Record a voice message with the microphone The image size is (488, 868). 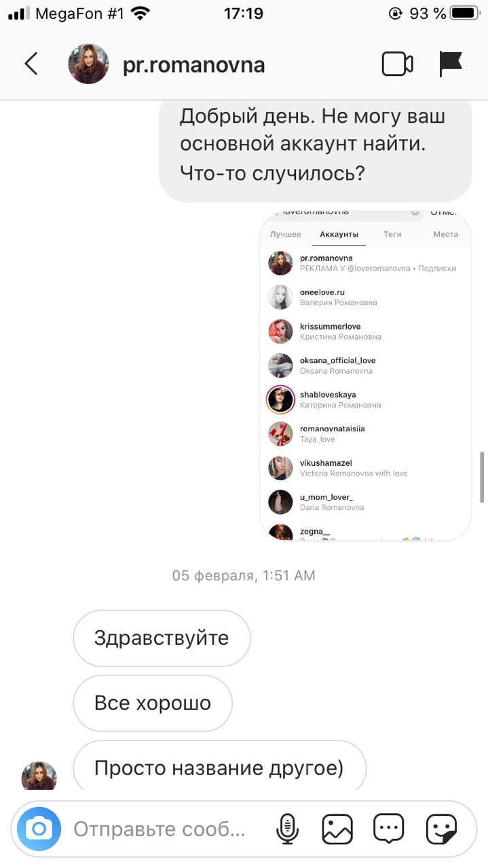[x=287, y=829]
